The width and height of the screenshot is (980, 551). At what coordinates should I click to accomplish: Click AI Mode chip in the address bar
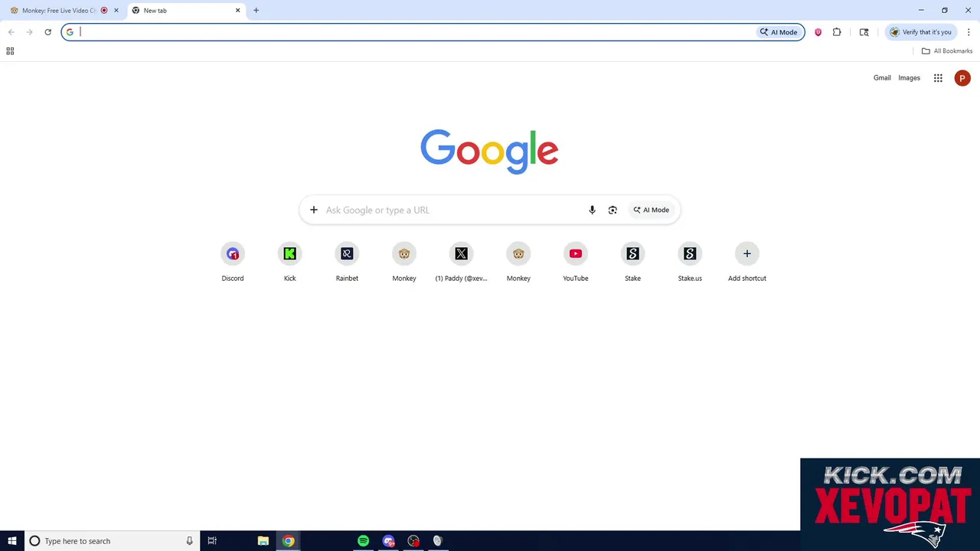(x=779, y=32)
